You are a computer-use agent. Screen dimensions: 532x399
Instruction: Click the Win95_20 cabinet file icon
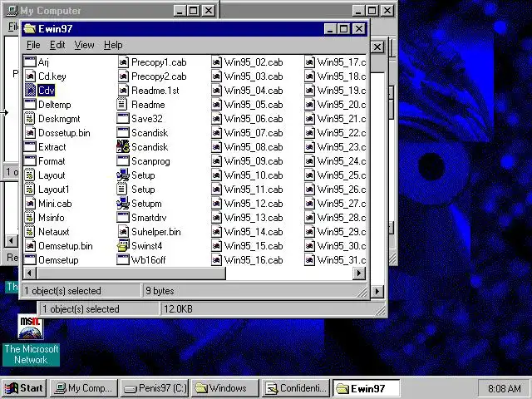pos(309,105)
